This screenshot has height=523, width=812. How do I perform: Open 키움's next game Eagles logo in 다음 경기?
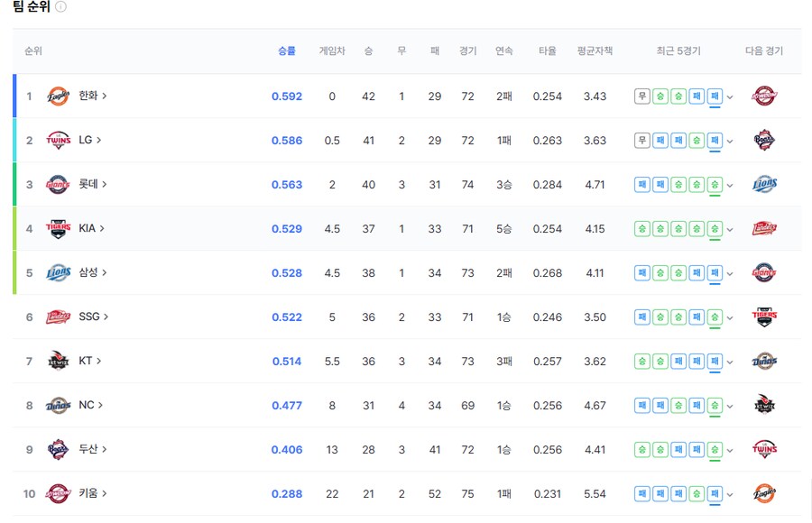coord(764,494)
